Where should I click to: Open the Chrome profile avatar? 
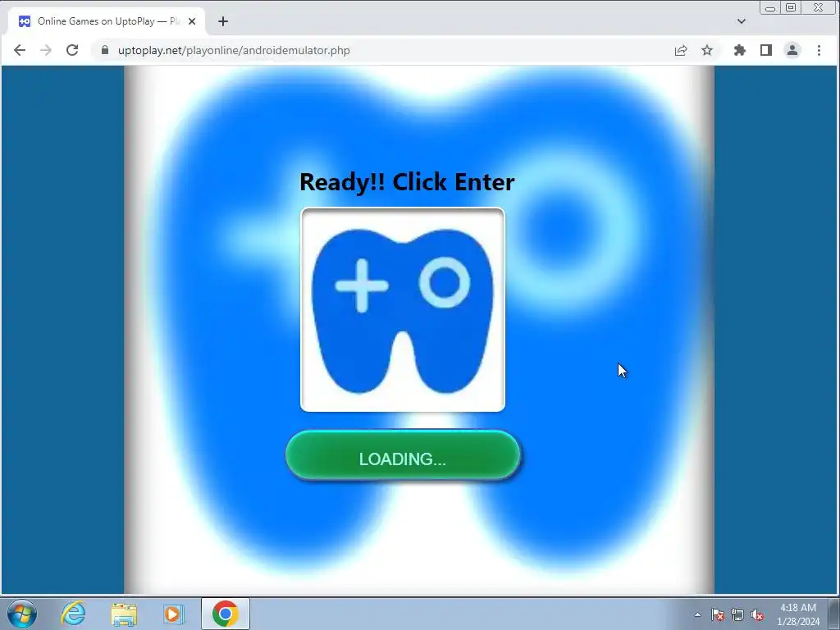pyautogui.click(x=792, y=50)
